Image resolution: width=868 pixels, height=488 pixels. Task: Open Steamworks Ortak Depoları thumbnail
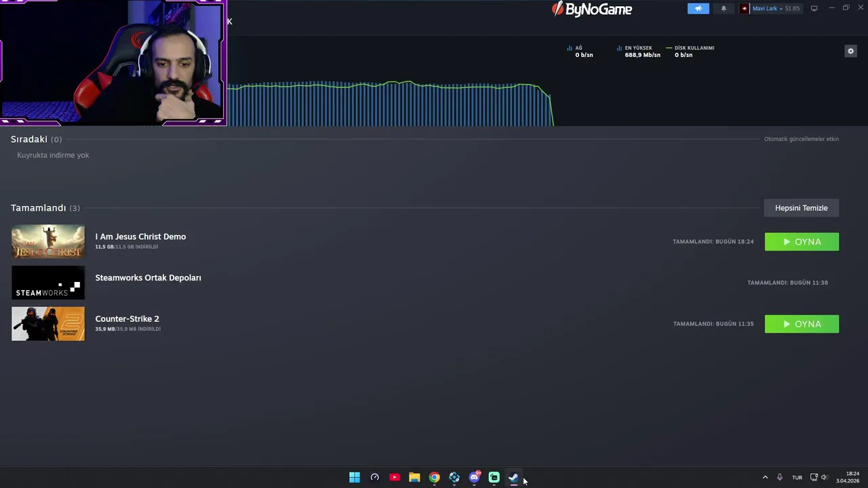click(48, 283)
